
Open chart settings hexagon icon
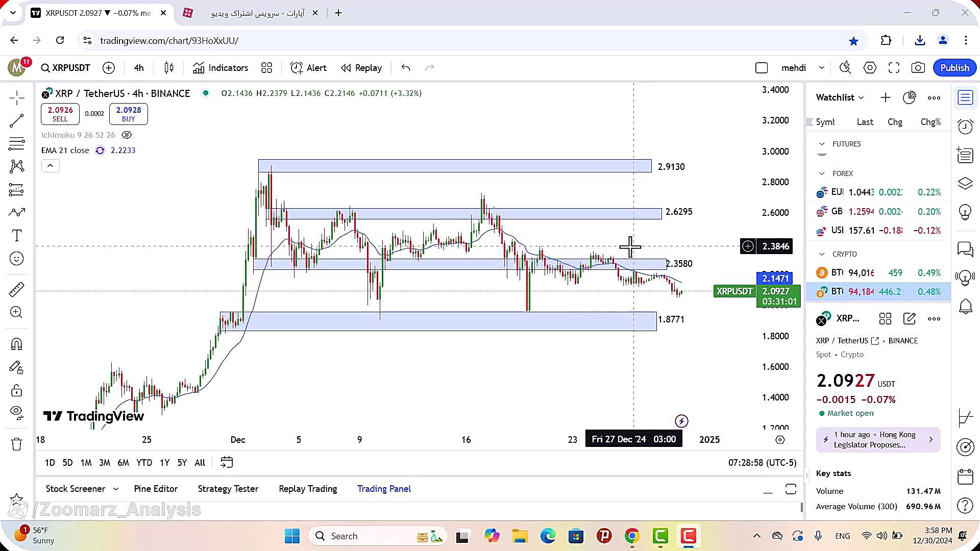[870, 68]
